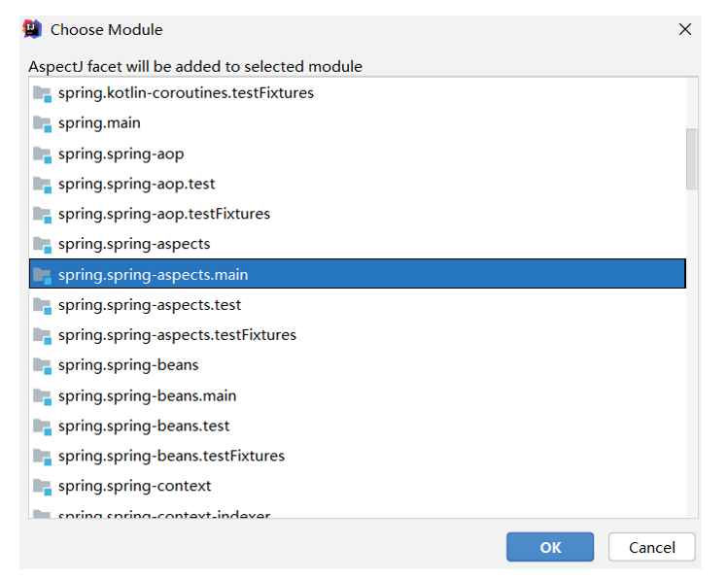
Task: Click module icon for spring.spring-beans
Action: pyautogui.click(x=42, y=365)
